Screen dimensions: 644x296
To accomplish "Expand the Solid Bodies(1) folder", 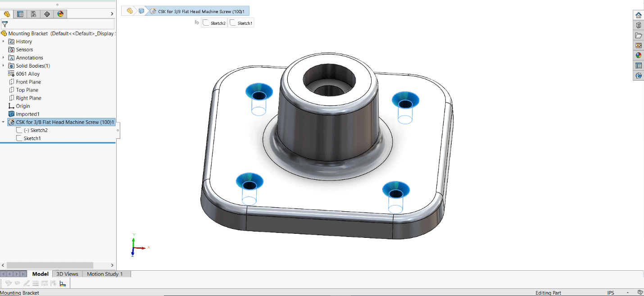I will coord(4,66).
